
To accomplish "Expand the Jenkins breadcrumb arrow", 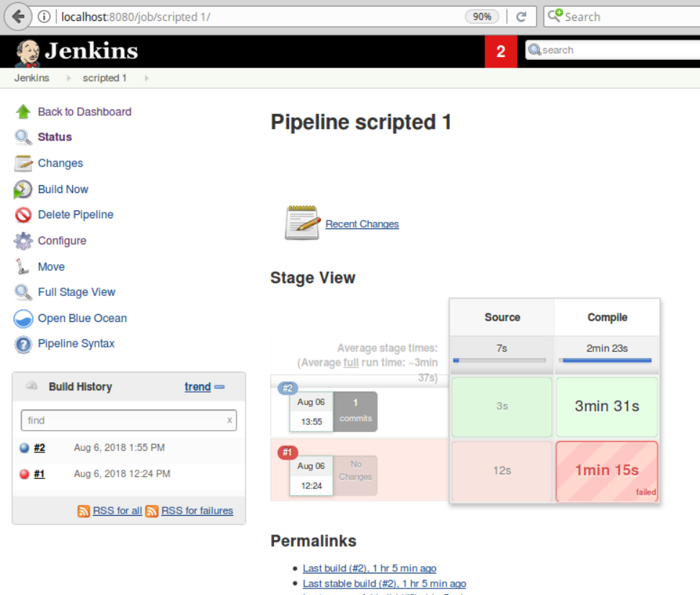I will coord(69,78).
